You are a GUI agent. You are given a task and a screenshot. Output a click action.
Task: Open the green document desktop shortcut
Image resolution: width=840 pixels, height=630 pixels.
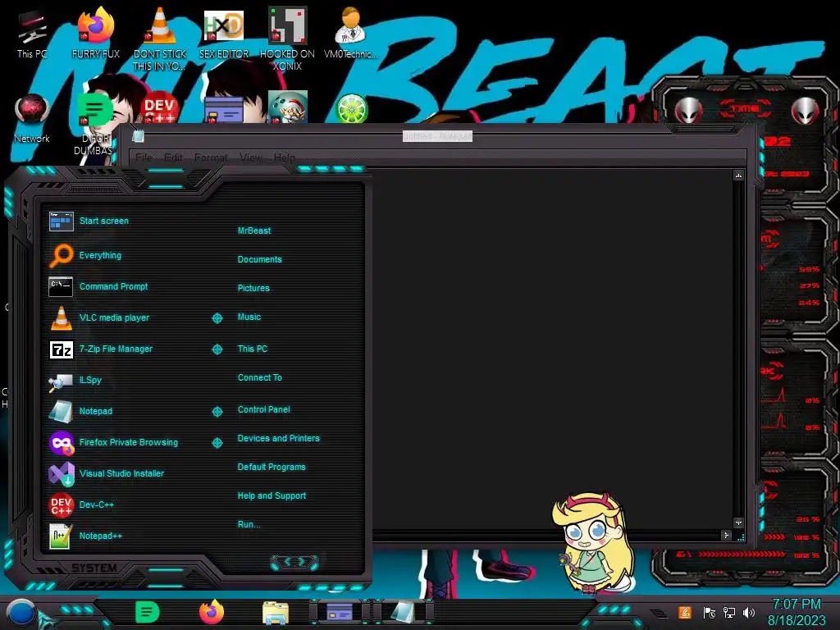pyautogui.click(x=95, y=125)
